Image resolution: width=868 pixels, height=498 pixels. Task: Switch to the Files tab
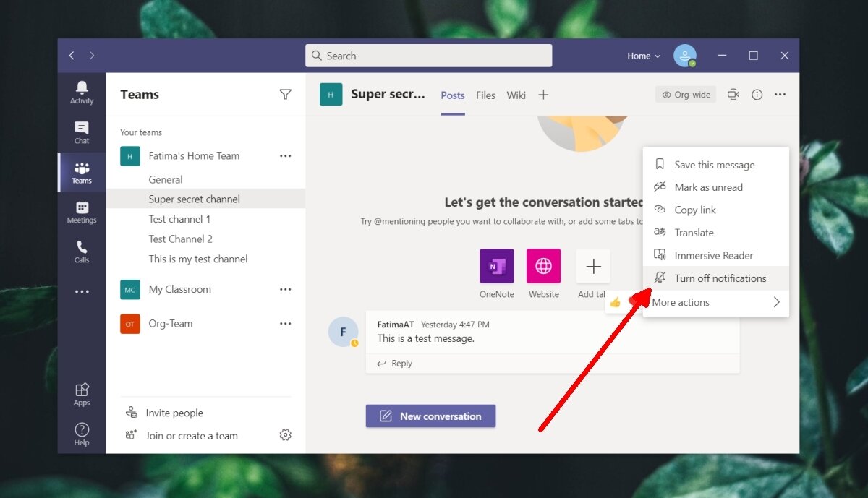485,95
